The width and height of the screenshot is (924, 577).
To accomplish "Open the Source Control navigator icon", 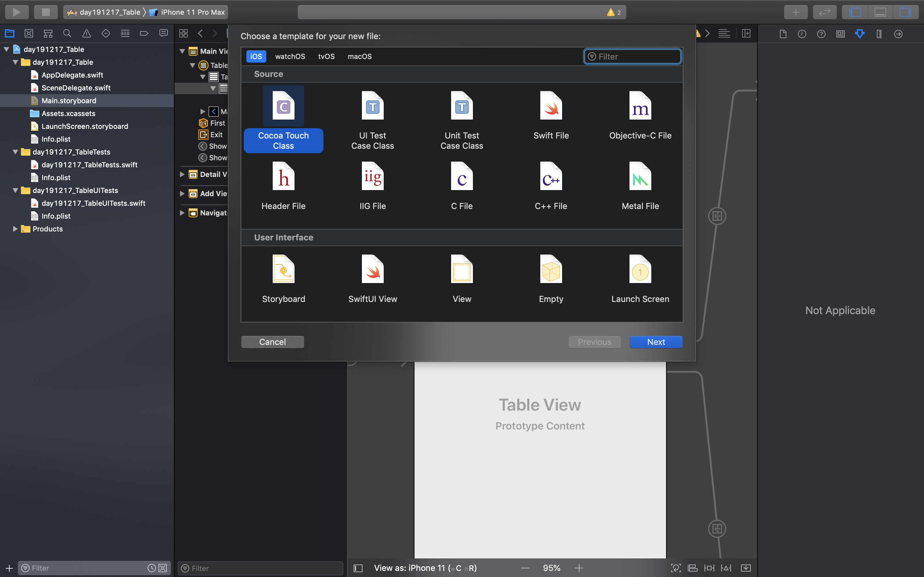I will 29,34.
